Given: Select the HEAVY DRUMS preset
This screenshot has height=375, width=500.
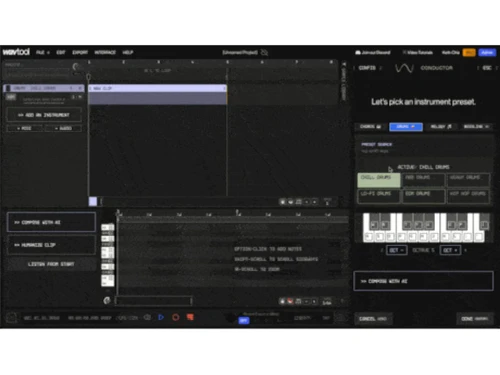Looking at the screenshot, I should pos(468,180).
